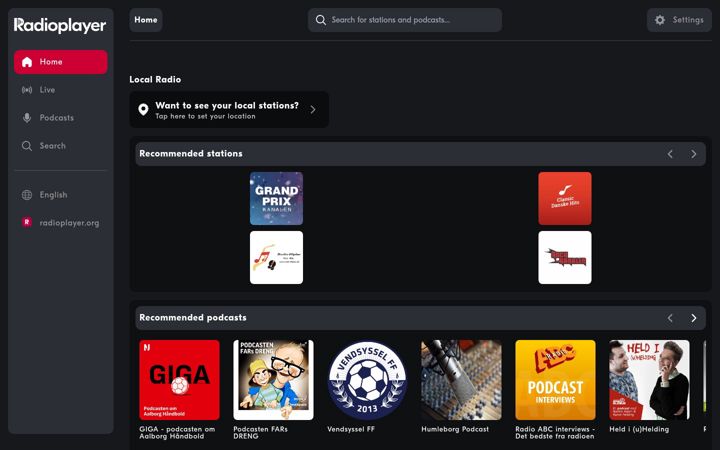Click GIGA - podcasten om Aalborg Håndbold title
The width and height of the screenshot is (720, 450).
pyautogui.click(x=177, y=433)
